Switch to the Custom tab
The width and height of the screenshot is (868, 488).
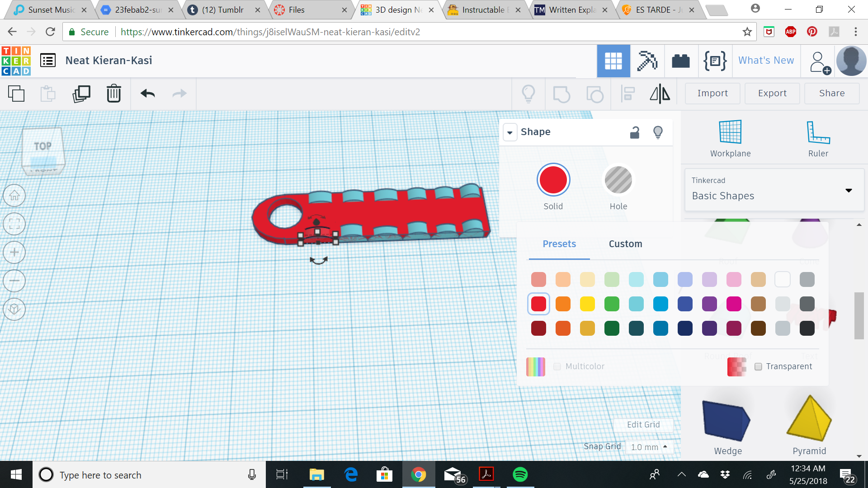tap(625, 244)
